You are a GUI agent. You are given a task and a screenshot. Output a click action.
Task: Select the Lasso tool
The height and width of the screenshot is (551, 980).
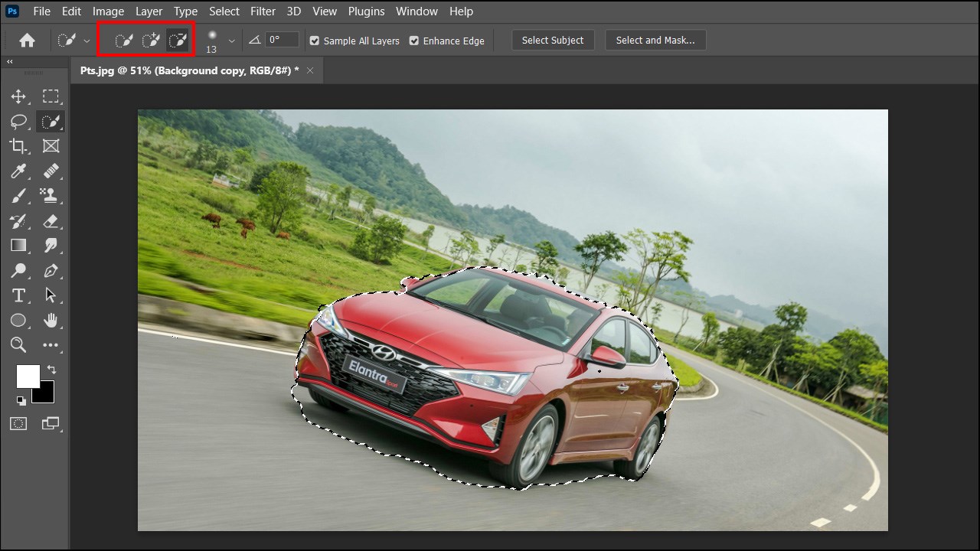point(18,121)
